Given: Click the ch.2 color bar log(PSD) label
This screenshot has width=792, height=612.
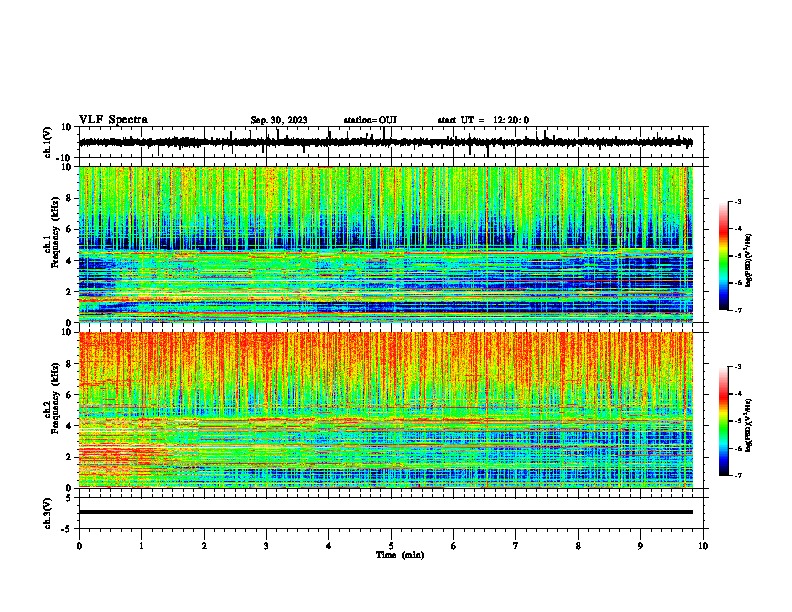Looking at the screenshot, I should [748, 425].
